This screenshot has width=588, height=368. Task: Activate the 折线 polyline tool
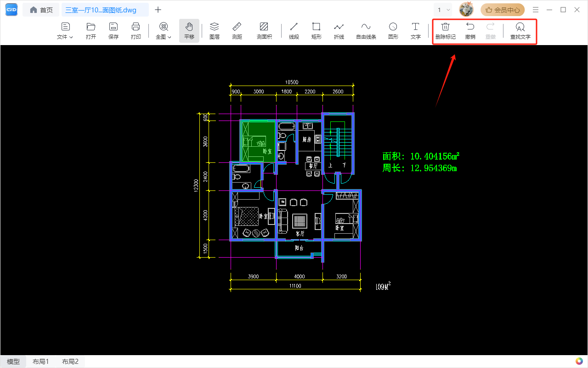coord(339,31)
